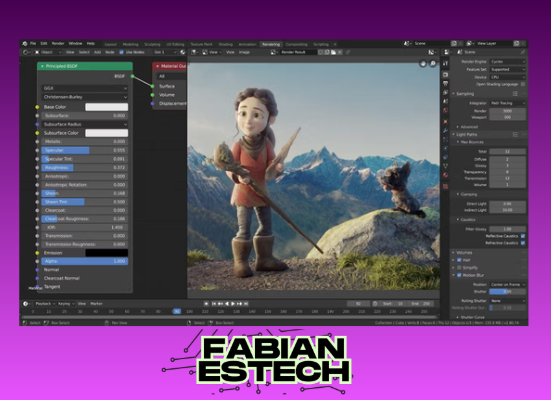Click the current frame number field
551x400 pixels.
tap(358, 304)
